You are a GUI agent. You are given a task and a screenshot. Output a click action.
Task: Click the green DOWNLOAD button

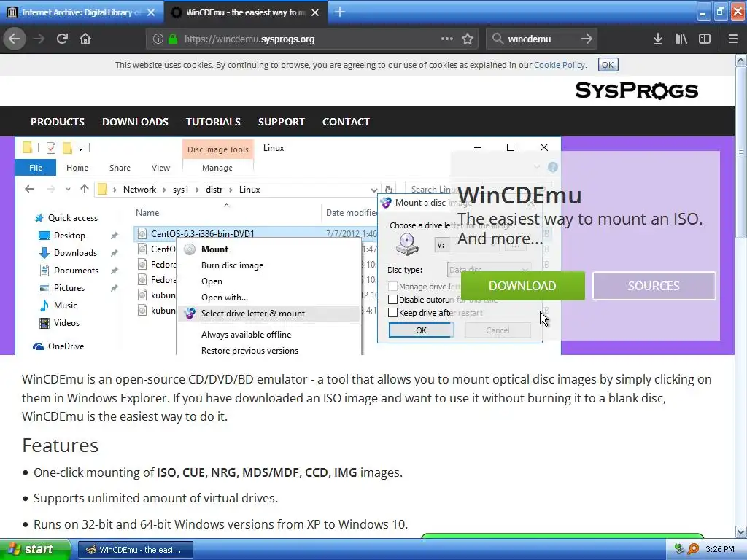point(522,286)
